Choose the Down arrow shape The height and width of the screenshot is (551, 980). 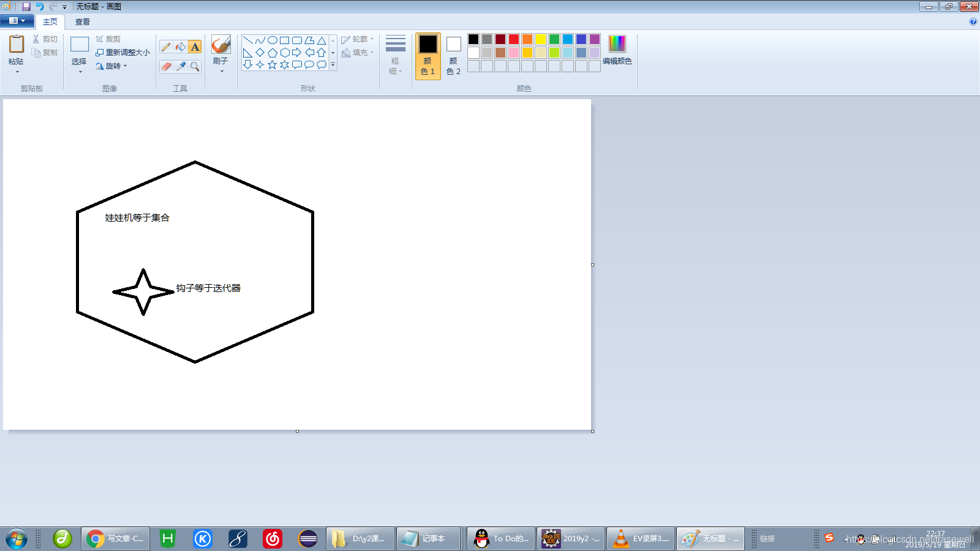point(248,64)
